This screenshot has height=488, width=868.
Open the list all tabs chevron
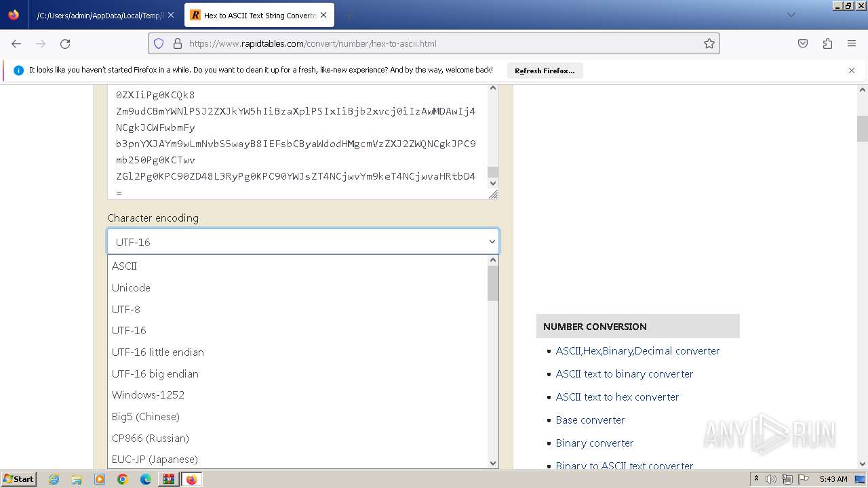tap(791, 15)
